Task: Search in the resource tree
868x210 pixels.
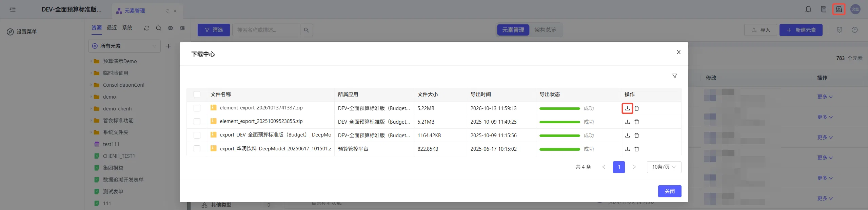Action: [x=158, y=28]
